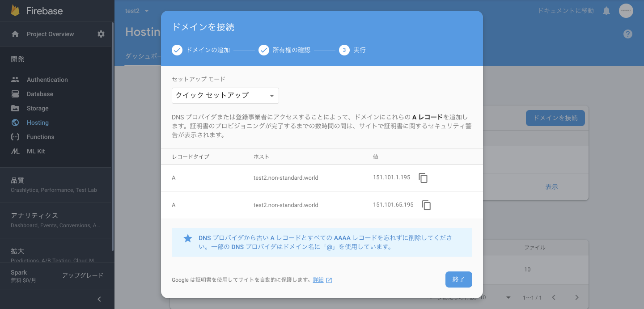Click the 表示 link
644x309 pixels.
pyautogui.click(x=551, y=187)
